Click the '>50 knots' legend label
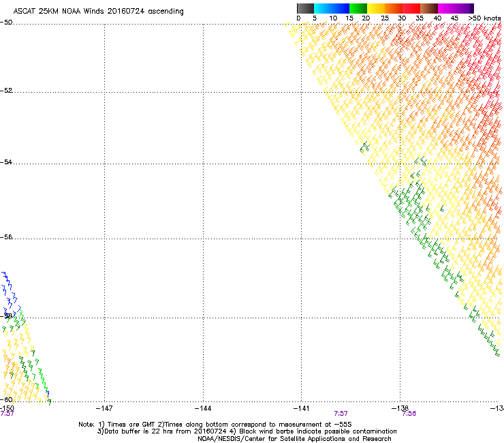504x443 pixels. coord(484,18)
